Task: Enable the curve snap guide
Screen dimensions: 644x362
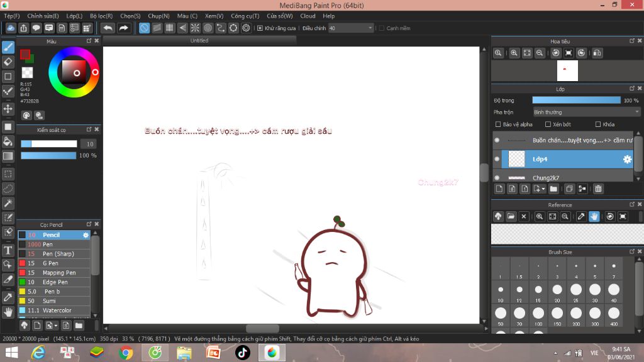Action: (x=221, y=28)
